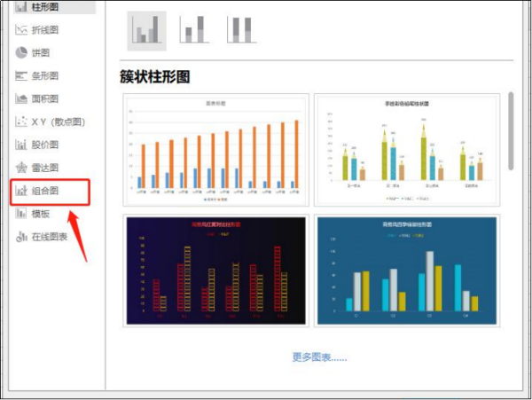Select the clustered column subtype icon
The width and height of the screenshot is (532, 400).
tap(146, 31)
